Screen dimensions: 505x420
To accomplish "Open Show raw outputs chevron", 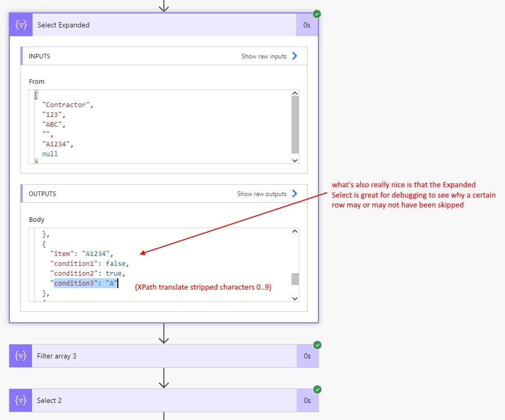I will coord(295,193).
